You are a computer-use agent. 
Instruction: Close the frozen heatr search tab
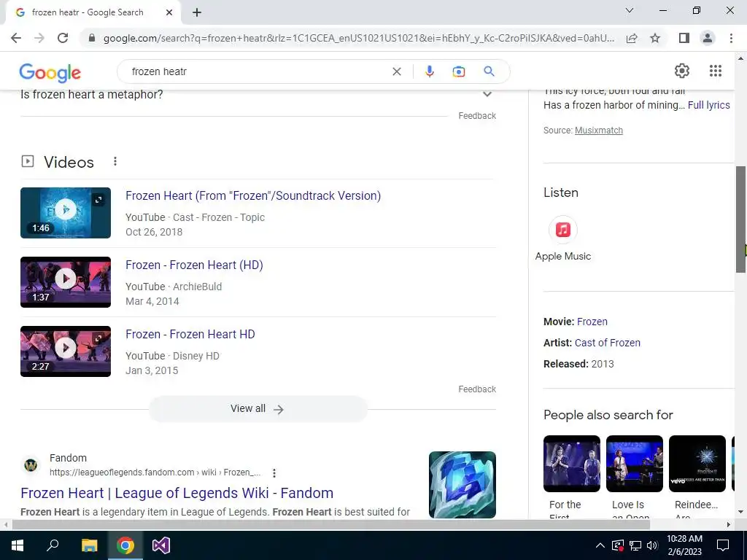[x=169, y=12]
